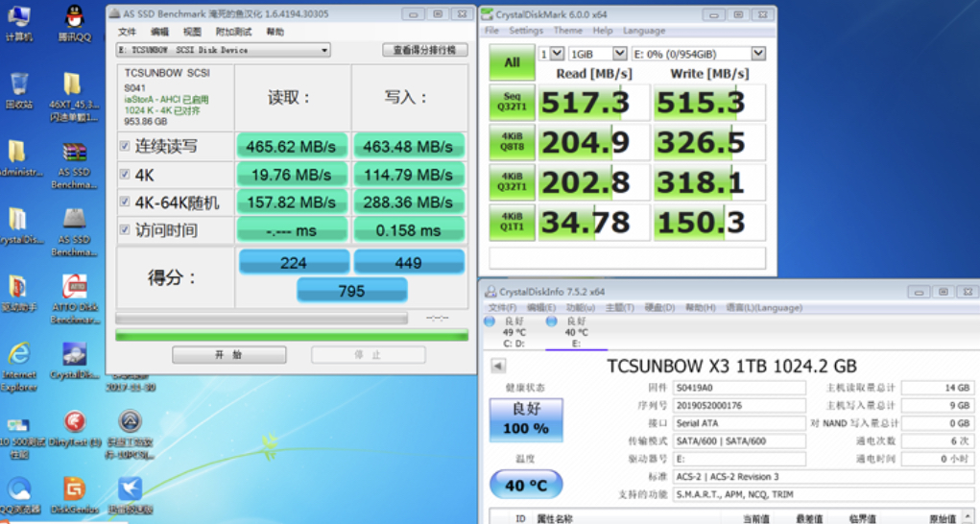Toggle the 4K-64K随机 checkbox

point(125,202)
